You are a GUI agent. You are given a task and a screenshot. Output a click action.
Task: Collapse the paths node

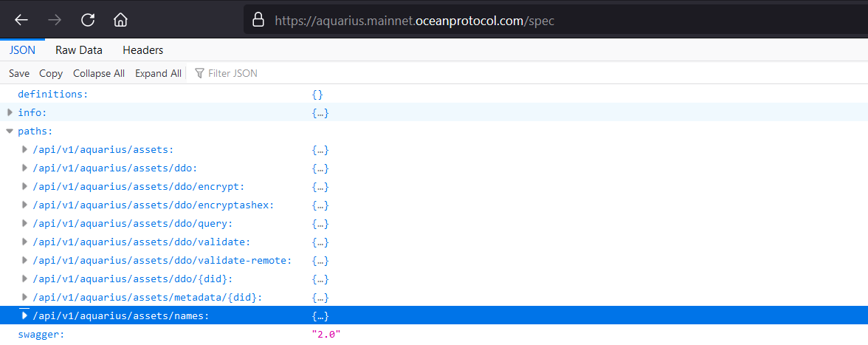click(10, 131)
